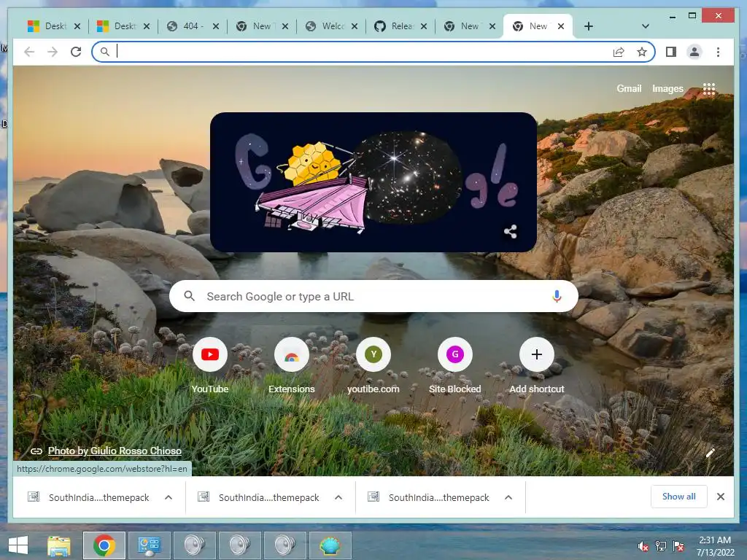Open a new tab with plus button
This screenshot has height=560, width=747.
pos(589,26)
